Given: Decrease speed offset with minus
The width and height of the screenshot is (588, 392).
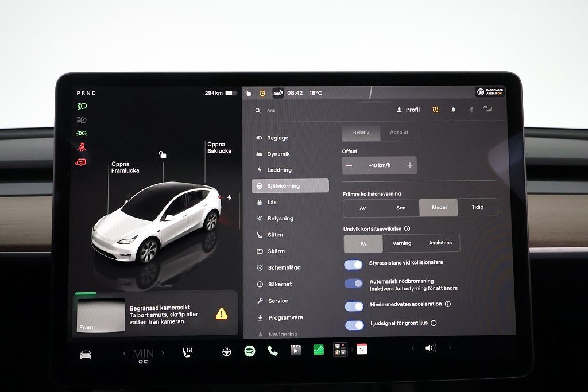Looking at the screenshot, I should pyautogui.click(x=349, y=166).
